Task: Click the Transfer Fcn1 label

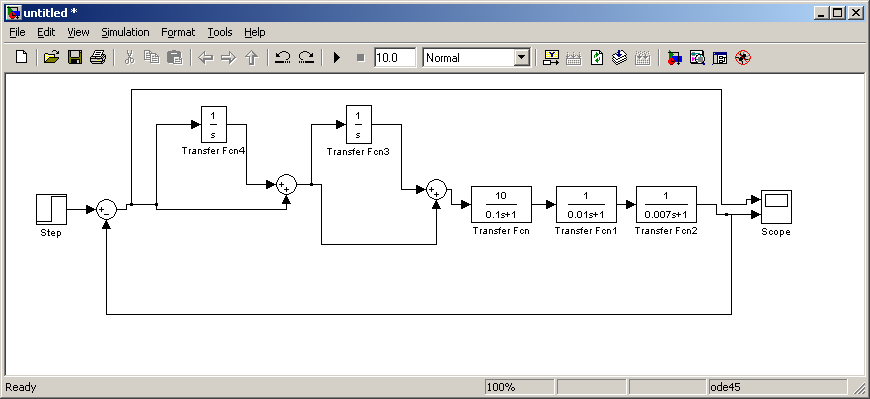Action: (x=586, y=231)
